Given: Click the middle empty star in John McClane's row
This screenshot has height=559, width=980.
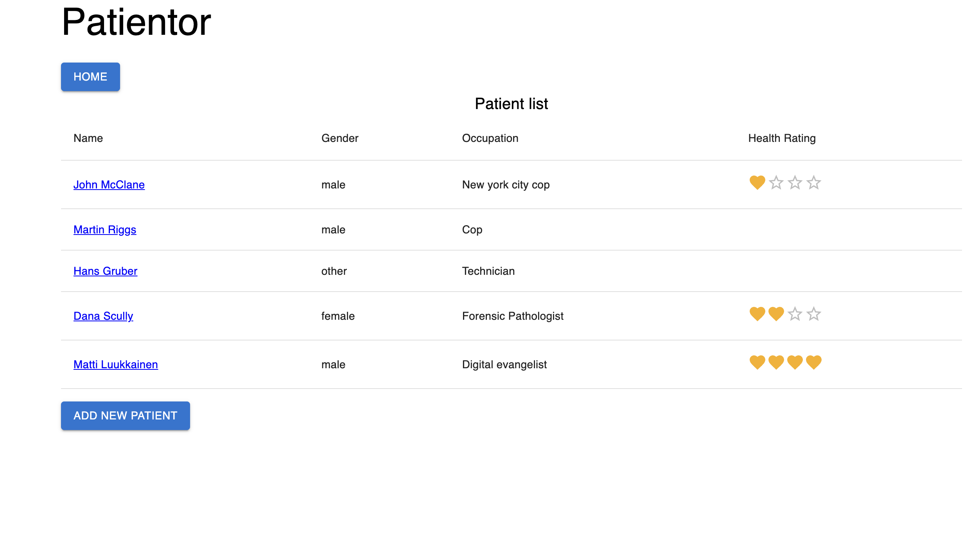Looking at the screenshot, I should [x=795, y=183].
